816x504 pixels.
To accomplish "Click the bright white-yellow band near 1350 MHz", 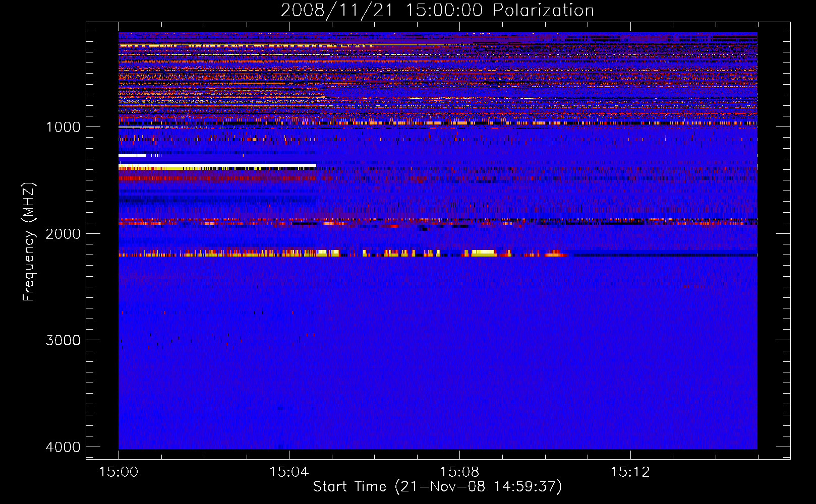I will click(x=217, y=166).
